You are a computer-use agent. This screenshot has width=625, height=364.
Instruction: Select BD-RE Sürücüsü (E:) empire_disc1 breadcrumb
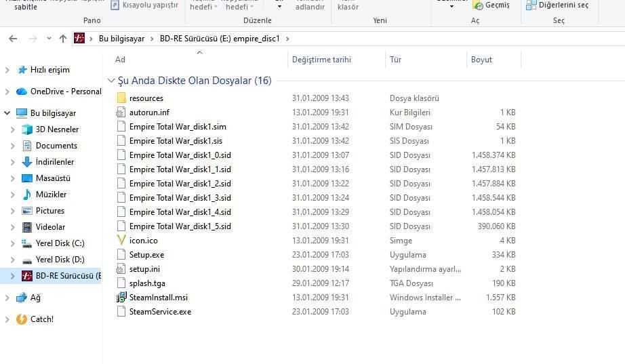220,39
